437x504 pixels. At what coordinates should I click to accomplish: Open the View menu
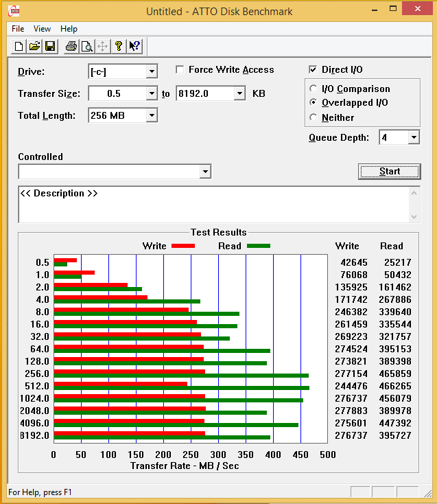pos(42,29)
